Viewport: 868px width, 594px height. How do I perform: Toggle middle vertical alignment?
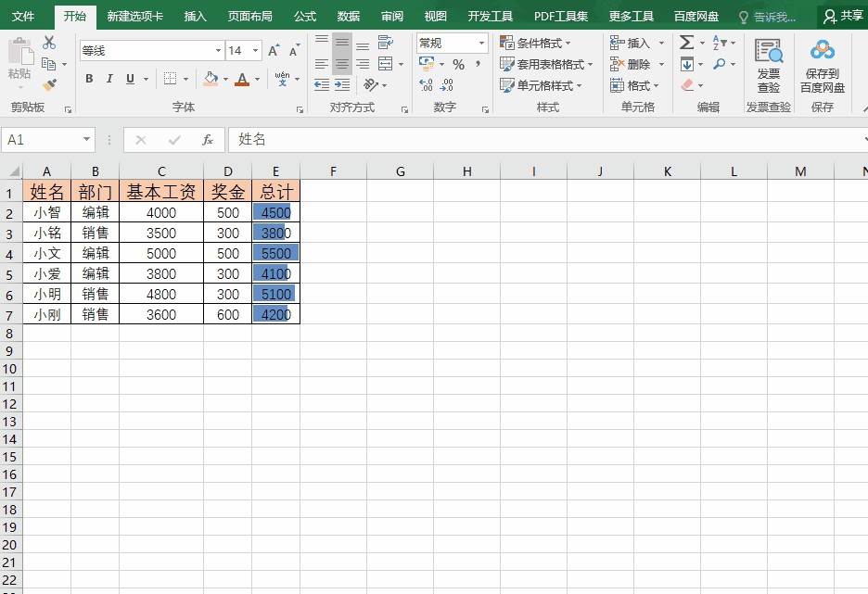[x=342, y=42]
